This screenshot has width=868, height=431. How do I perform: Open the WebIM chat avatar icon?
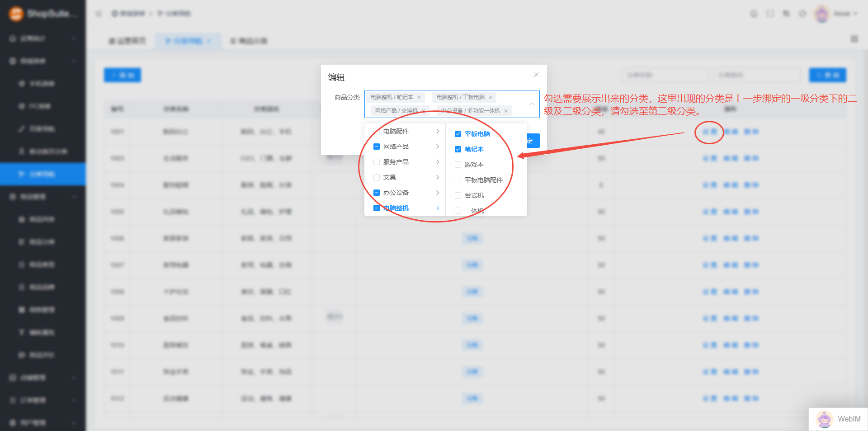click(824, 419)
